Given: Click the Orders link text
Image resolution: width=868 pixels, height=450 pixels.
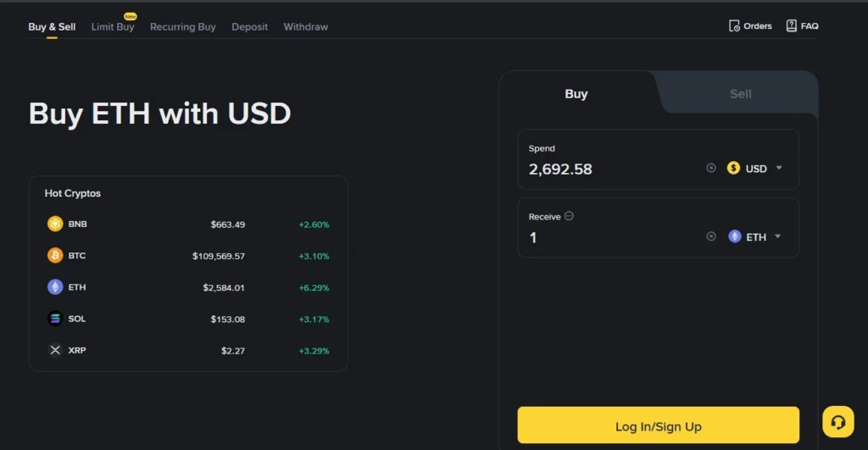Looking at the screenshot, I should click(757, 26).
